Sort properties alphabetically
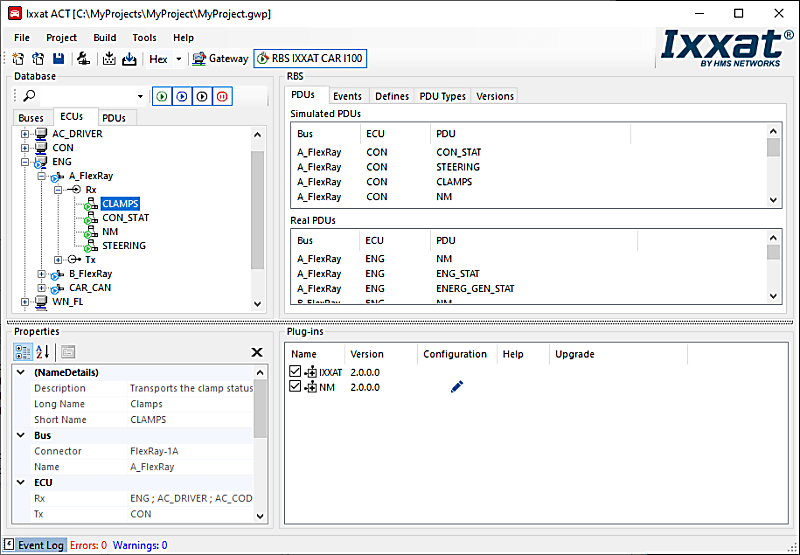This screenshot has height=555, width=800. coord(43,352)
